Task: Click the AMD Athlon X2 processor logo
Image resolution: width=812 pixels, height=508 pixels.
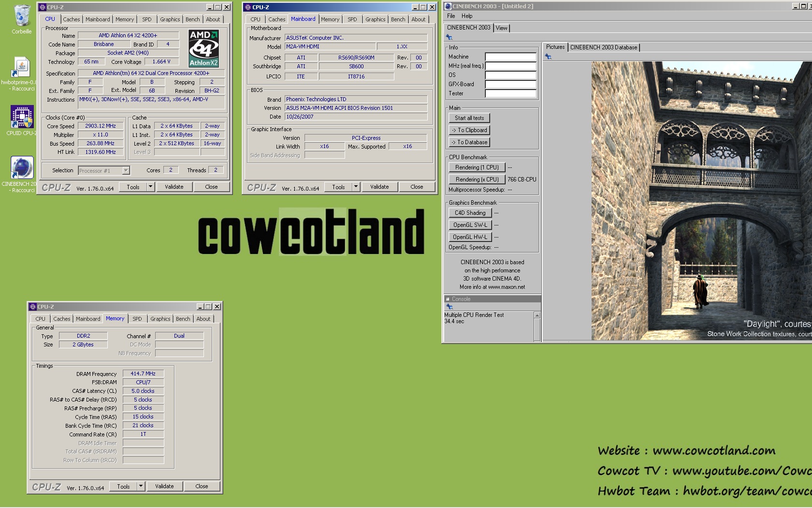Action: (203, 48)
